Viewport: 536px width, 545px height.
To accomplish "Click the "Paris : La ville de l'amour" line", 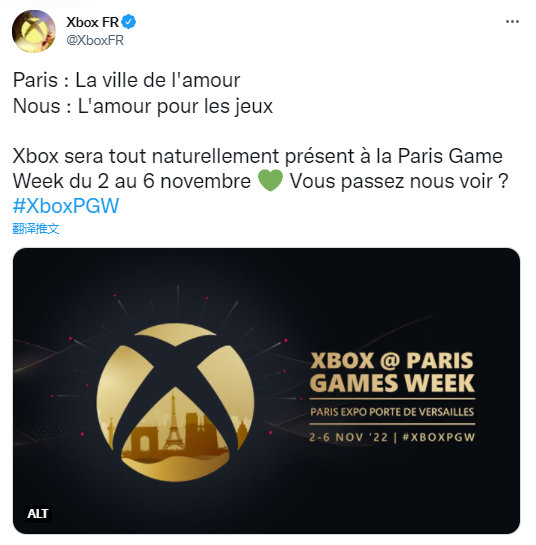I will 127,80.
